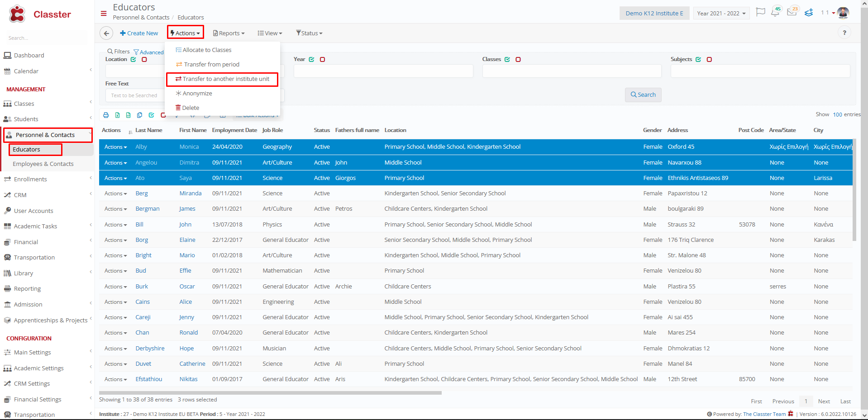Click the layers plus icon in header
The image size is (868, 420).
(809, 12)
